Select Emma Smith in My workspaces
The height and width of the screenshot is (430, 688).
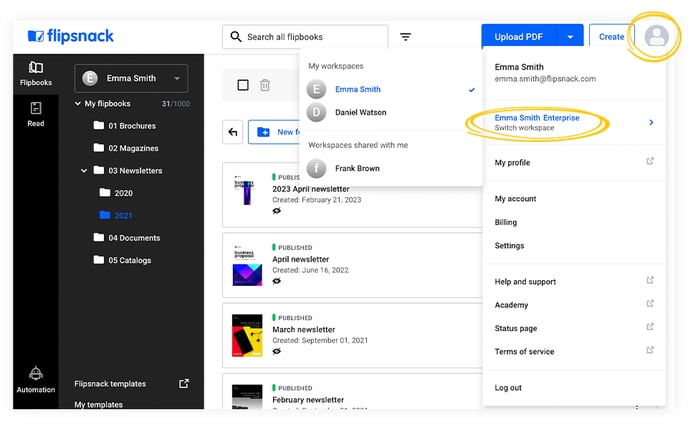[391, 90]
